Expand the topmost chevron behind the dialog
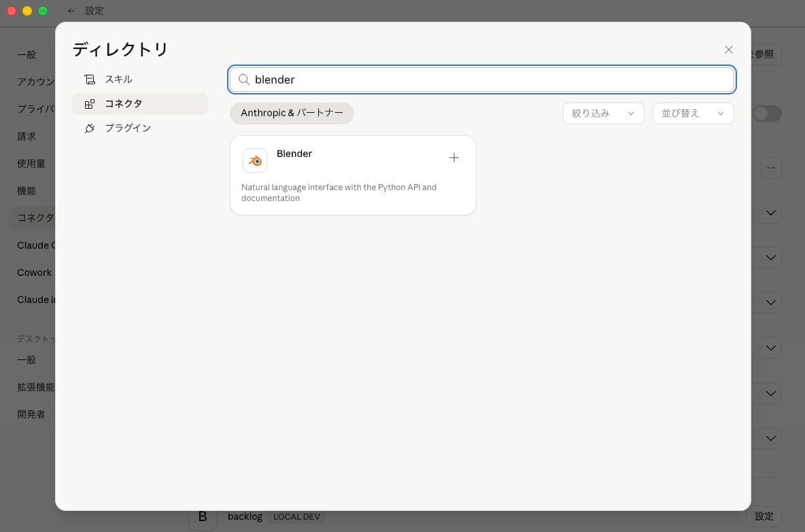The height and width of the screenshot is (532, 805). tap(770, 213)
